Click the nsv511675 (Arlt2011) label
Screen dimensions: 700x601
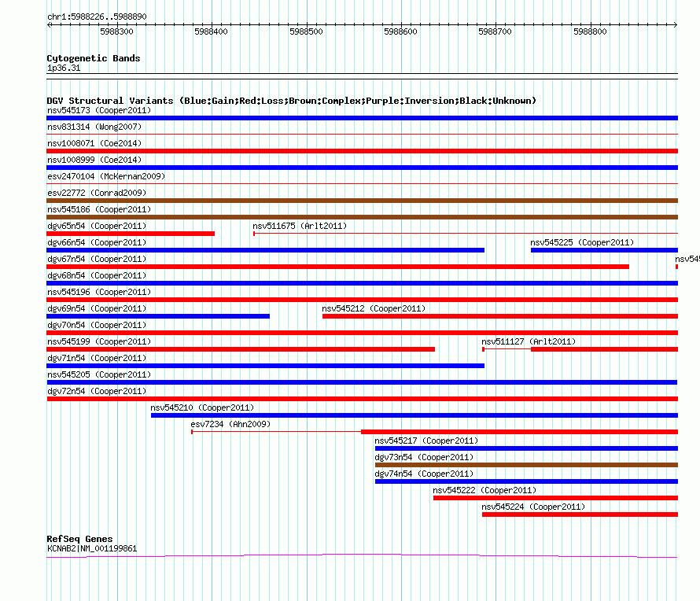click(x=300, y=226)
